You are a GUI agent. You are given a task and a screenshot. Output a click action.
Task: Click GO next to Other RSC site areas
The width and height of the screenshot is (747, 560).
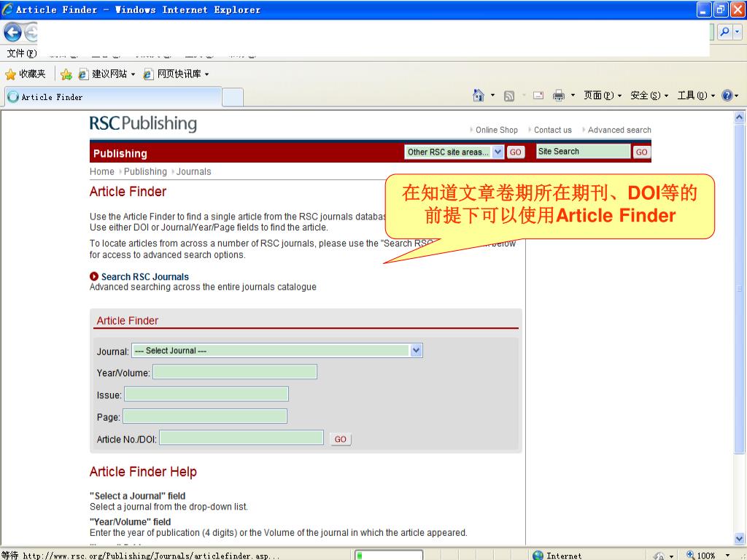(516, 152)
